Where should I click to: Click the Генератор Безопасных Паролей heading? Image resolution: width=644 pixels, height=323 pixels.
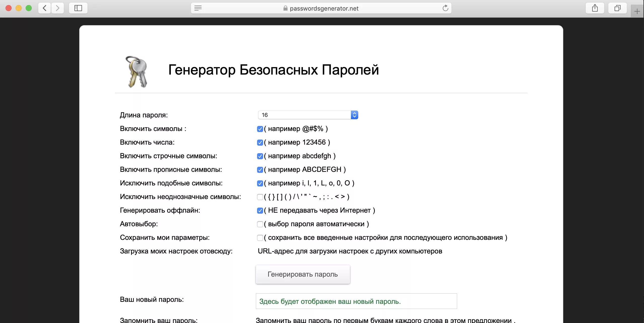click(x=273, y=70)
